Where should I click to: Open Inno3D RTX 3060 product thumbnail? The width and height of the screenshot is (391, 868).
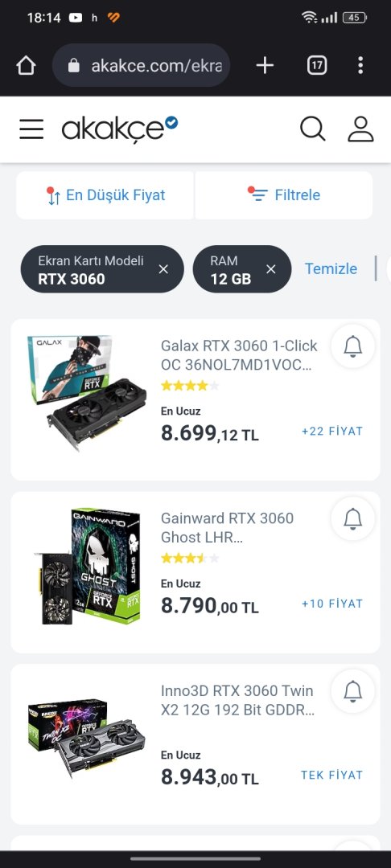(86, 735)
